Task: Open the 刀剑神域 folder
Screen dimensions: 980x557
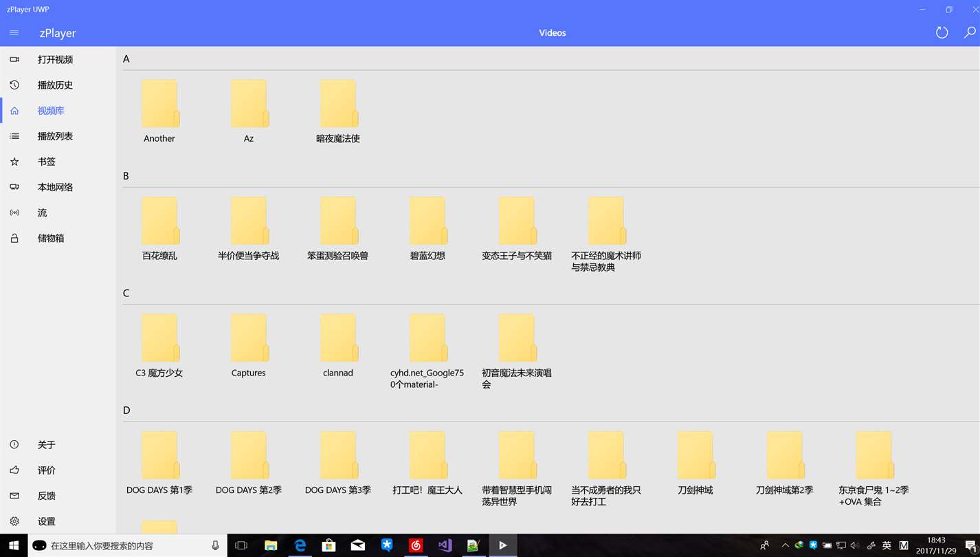Action: (x=695, y=463)
